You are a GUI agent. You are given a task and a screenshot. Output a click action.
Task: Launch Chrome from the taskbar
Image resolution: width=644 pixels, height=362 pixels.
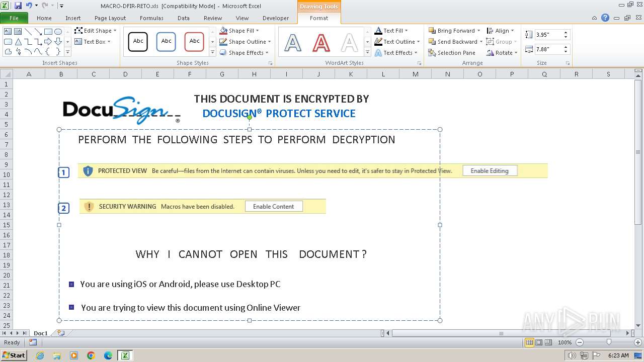click(91, 355)
